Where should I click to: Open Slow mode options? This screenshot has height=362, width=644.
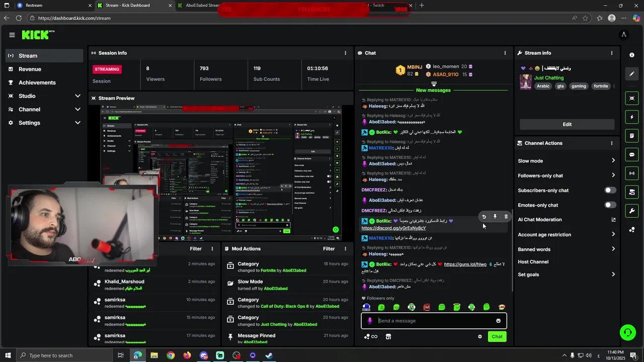[567, 161]
